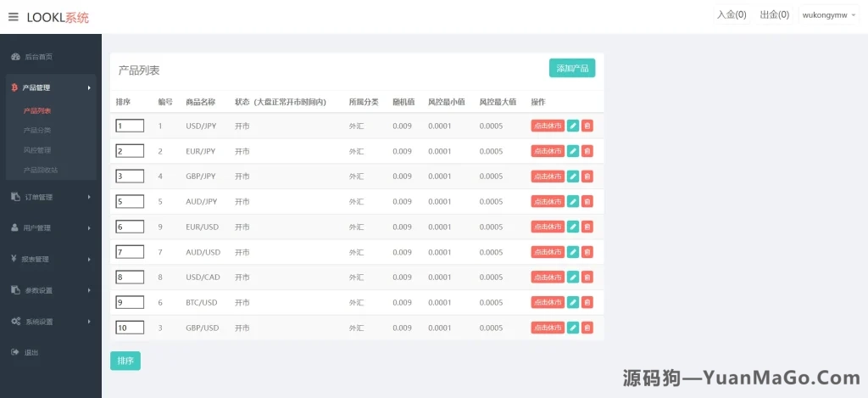Open the 入金(0) notifications
This screenshot has width=868, height=398.
click(x=732, y=15)
